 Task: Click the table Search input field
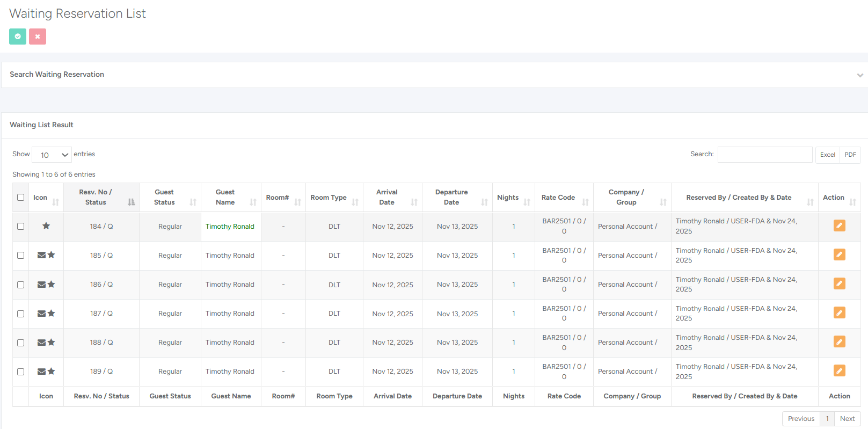(x=764, y=155)
